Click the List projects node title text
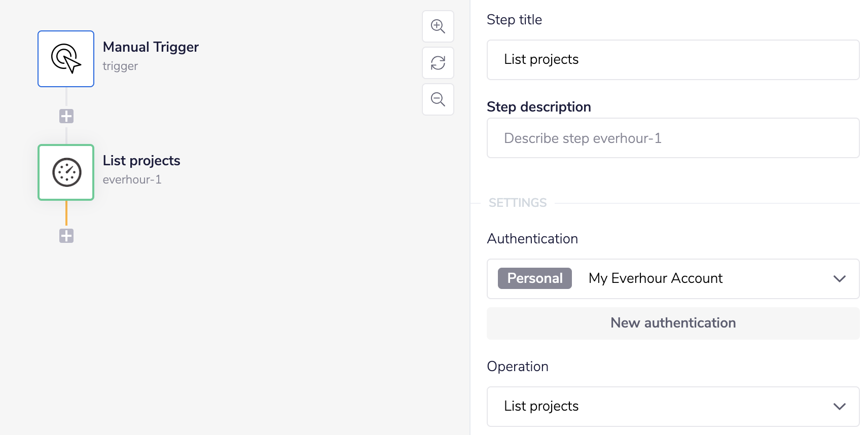This screenshot has width=868, height=435. pyautogui.click(x=141, y=161)
